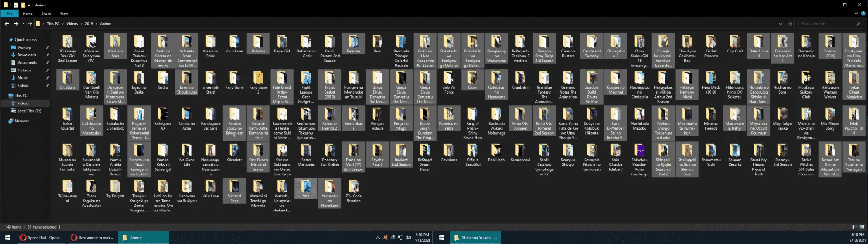This screenshot has height=244, width=868.
Task: Go to Downloads in Quick access
Action: point(27,55)
